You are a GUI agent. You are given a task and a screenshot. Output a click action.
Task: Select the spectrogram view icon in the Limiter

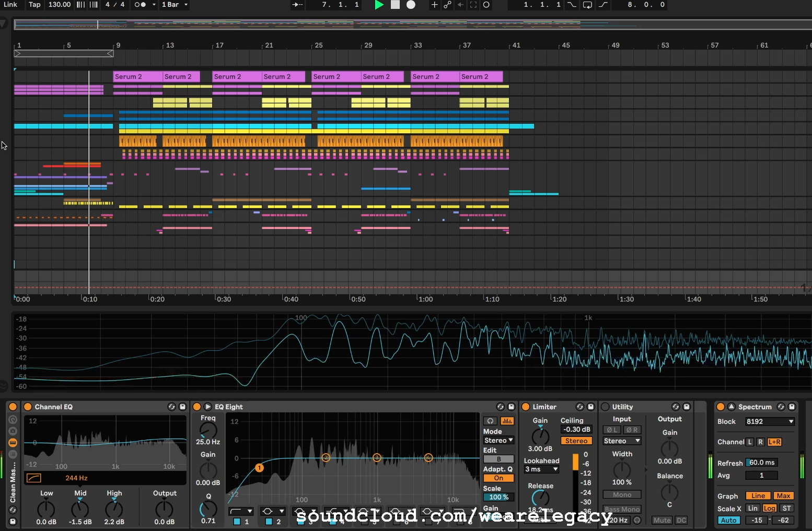[506, 421]
